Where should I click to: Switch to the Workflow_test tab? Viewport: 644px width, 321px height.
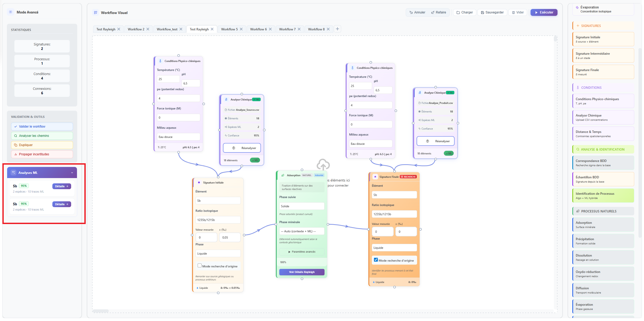click(167, 29)
